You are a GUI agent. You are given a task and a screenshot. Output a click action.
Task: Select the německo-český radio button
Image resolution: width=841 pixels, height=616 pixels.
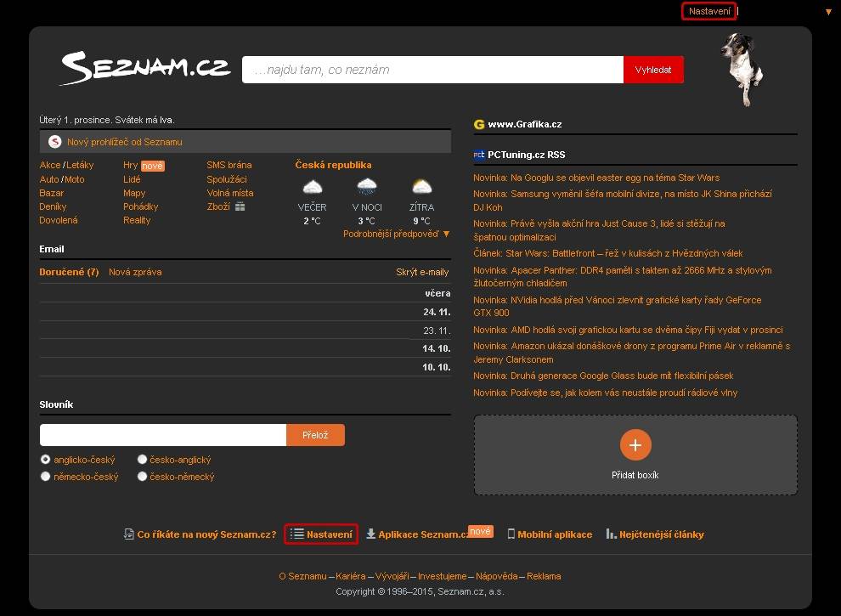[x=46, y=477]
